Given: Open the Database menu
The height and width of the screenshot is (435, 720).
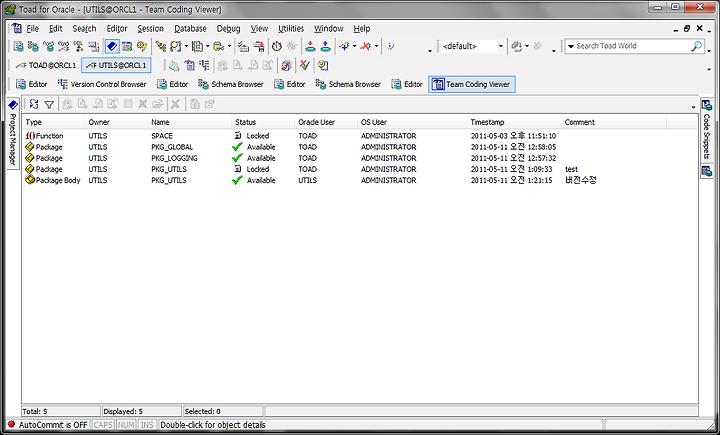Looking at the screenshot, I should [x=190, y=28].
